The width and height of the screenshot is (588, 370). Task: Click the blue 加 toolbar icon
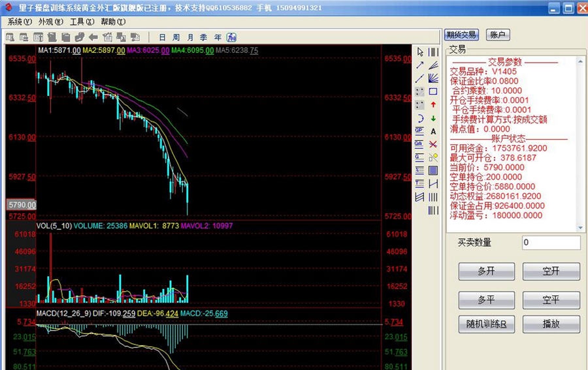(231, 37)
